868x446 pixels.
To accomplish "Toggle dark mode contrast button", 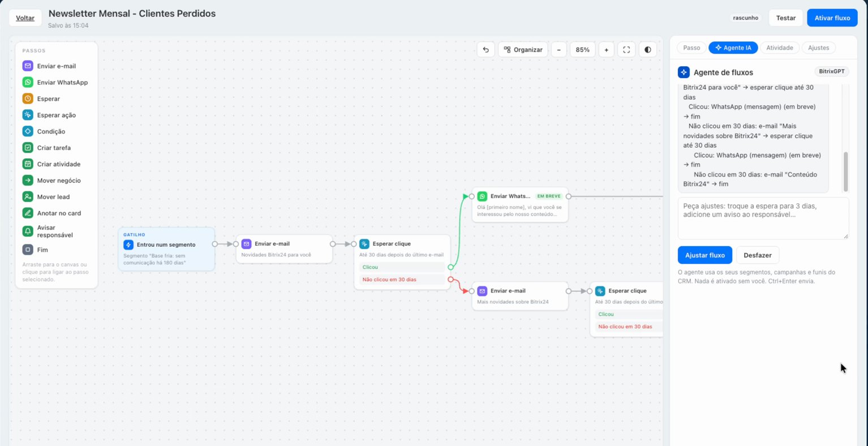I will point(648,50).
